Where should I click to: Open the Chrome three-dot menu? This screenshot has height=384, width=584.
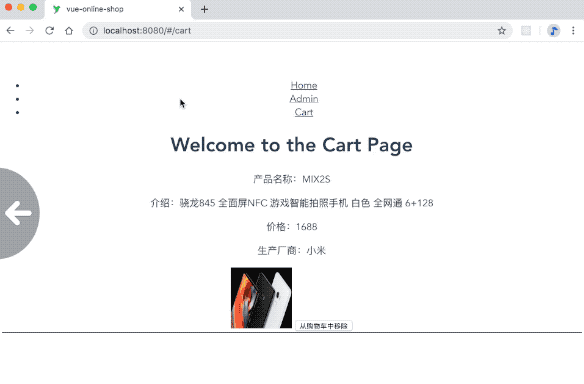point(573,31)
